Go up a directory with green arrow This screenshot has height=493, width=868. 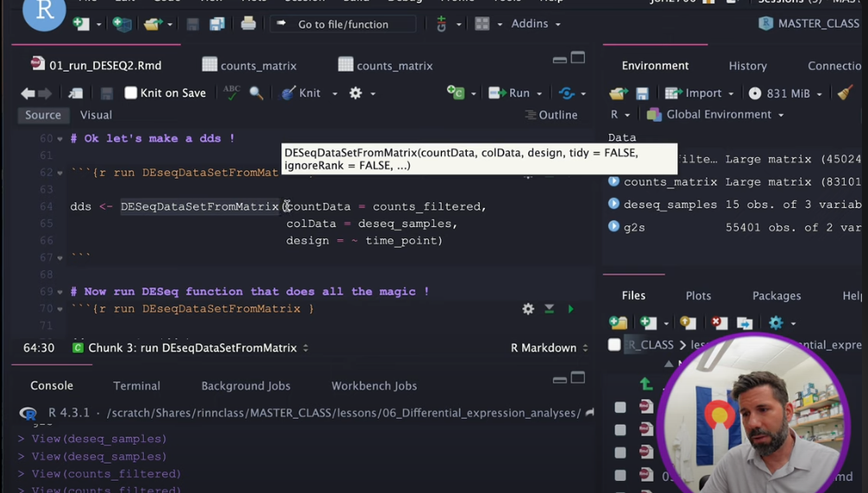click(x=646, y=383)
